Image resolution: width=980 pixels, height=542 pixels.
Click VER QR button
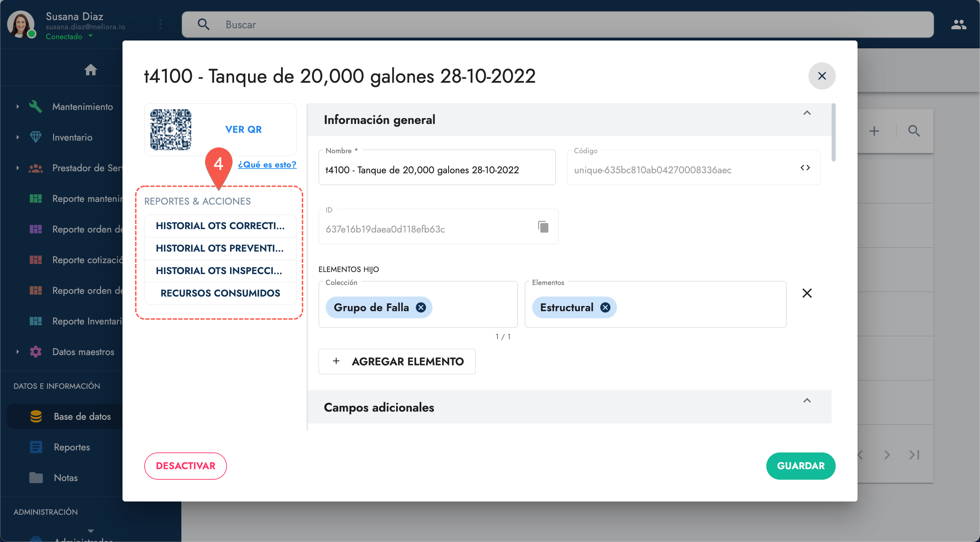pyautogui.click(x=244, y=129)
